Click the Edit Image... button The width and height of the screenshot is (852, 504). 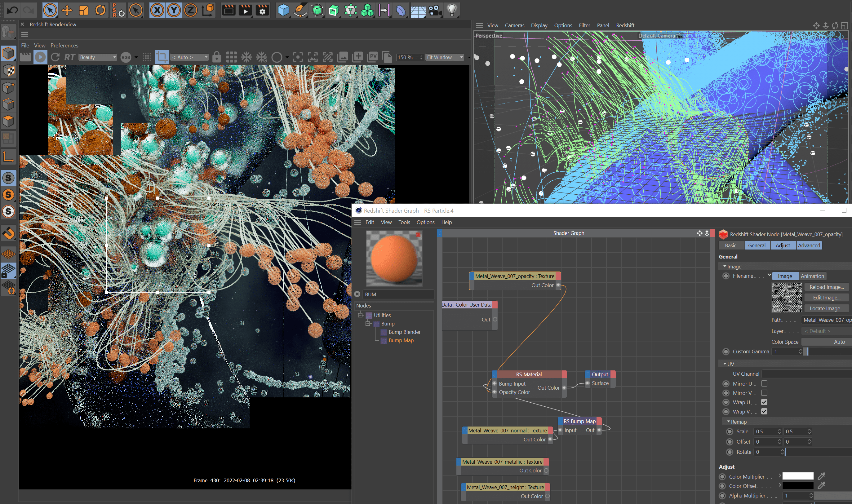click(827, 298)
